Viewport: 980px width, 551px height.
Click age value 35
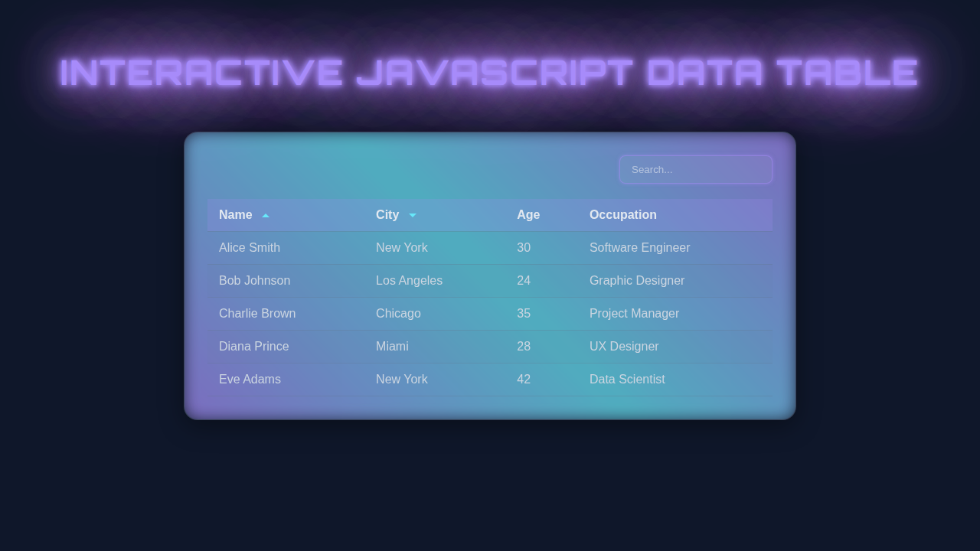(541, 314)
